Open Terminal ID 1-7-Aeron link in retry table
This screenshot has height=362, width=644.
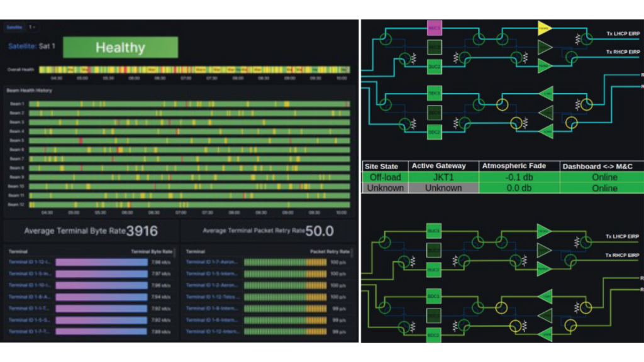(212, 262)
